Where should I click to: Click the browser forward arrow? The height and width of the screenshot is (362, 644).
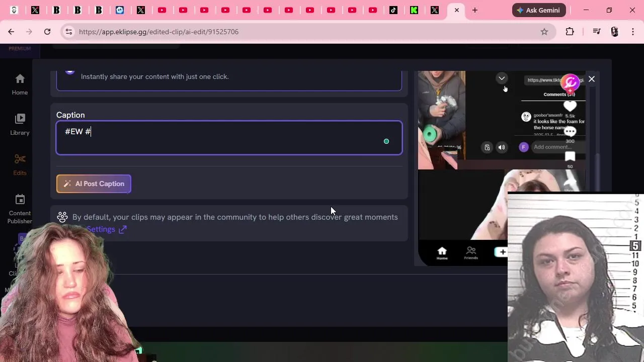29,32
